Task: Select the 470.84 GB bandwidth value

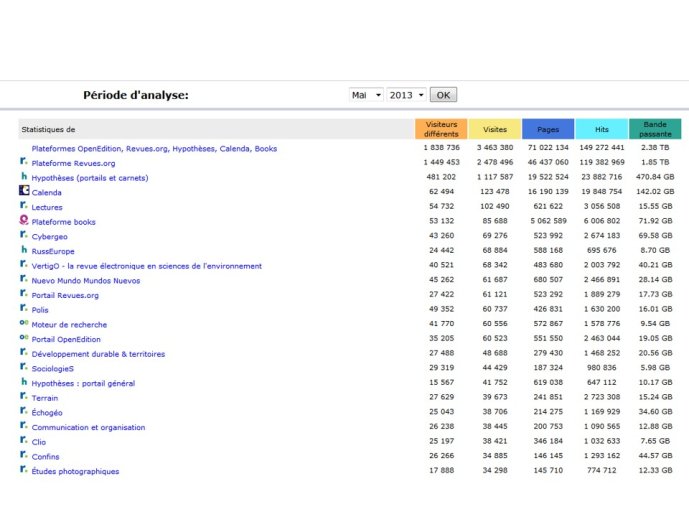Action: pyautogui.click(x=655, y=177)
